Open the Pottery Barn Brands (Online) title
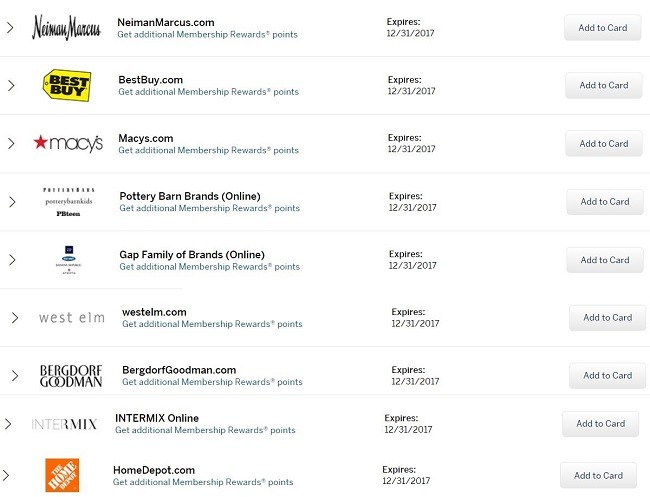Screen dimensions: 650x497 pyautogui.click(x=190, y=196)
